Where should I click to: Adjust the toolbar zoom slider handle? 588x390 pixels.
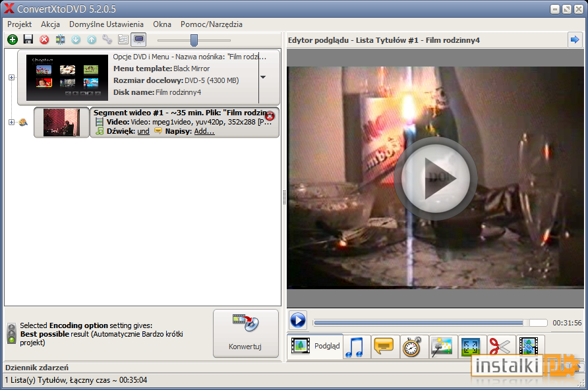point(194,40)
